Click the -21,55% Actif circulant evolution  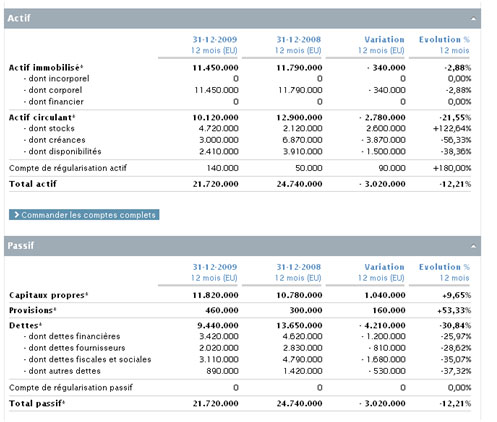(x=455, y=117)
